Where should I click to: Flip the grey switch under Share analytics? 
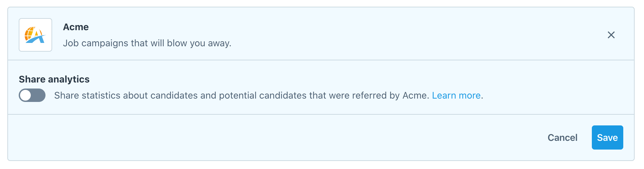(x=32, y=95)
